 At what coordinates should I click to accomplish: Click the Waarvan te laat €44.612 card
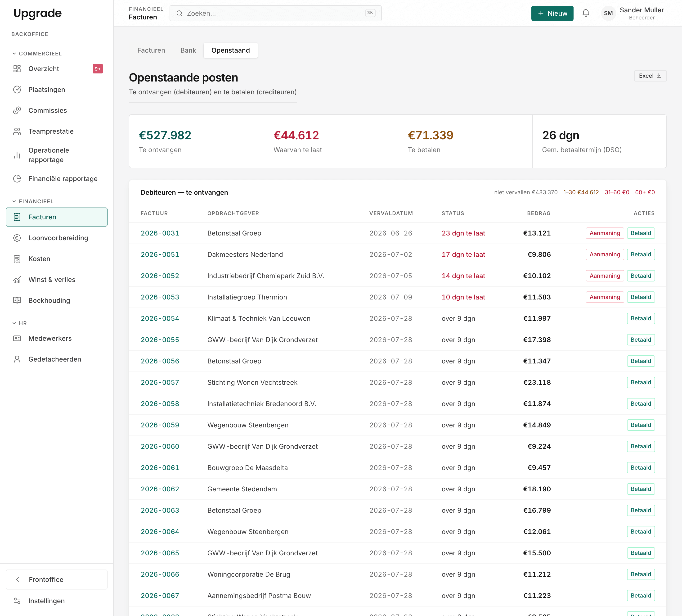331,141
